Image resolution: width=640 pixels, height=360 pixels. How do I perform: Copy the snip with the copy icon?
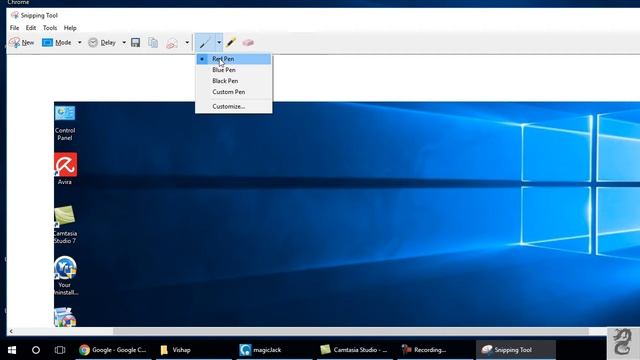pyautogui.click(x=153, y=42)
